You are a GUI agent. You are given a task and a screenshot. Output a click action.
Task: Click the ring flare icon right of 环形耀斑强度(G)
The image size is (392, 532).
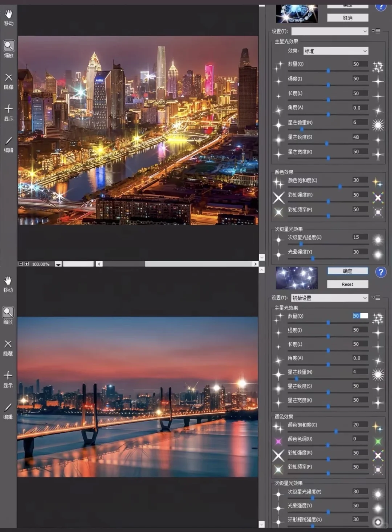coord(378,522)
